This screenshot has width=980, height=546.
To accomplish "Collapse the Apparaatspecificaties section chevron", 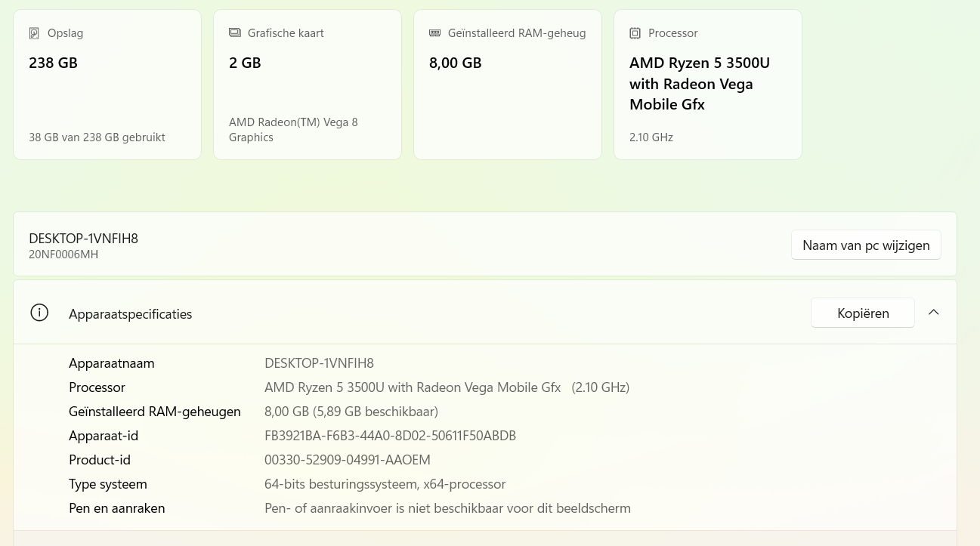I will click(x=934, y=313).
